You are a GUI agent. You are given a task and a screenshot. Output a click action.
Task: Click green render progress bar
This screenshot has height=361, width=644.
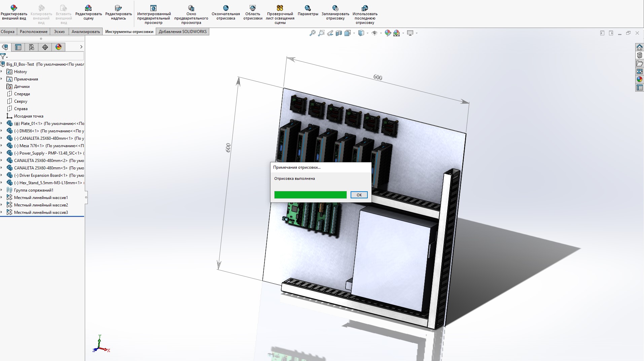[x=310, y=195]
